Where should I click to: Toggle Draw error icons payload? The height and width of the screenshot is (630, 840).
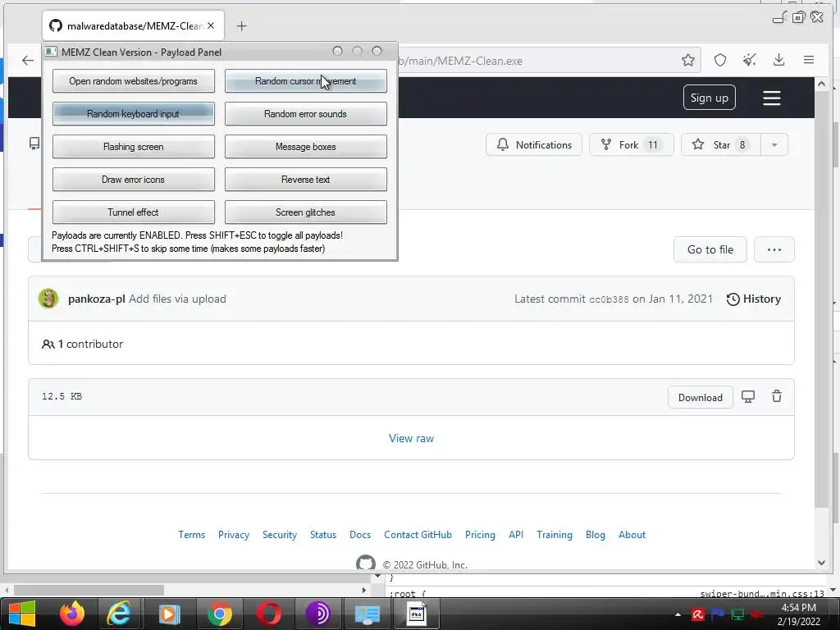[x=134, y=180]
